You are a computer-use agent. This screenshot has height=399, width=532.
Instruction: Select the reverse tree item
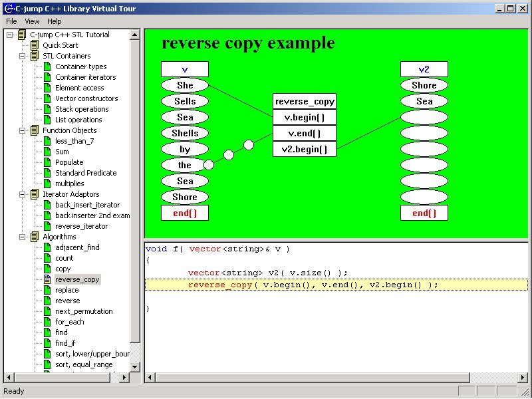(x=68, y=301)
